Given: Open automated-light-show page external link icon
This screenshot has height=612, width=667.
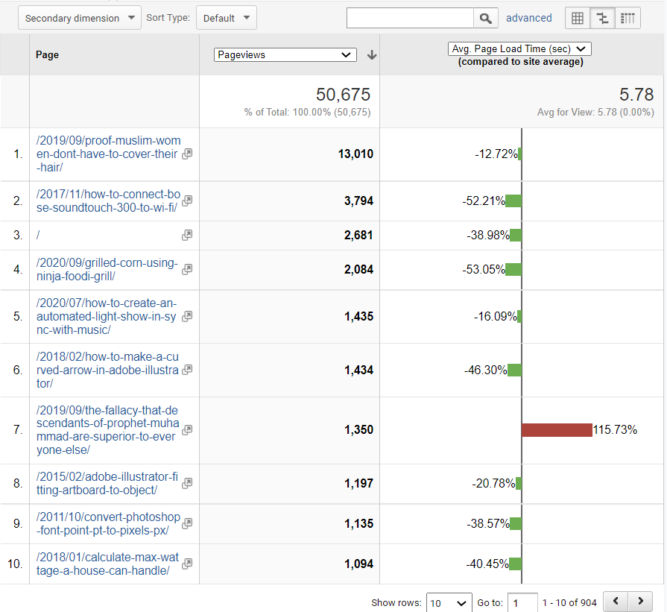Looking at the screenshot, I should pos(187,316).
